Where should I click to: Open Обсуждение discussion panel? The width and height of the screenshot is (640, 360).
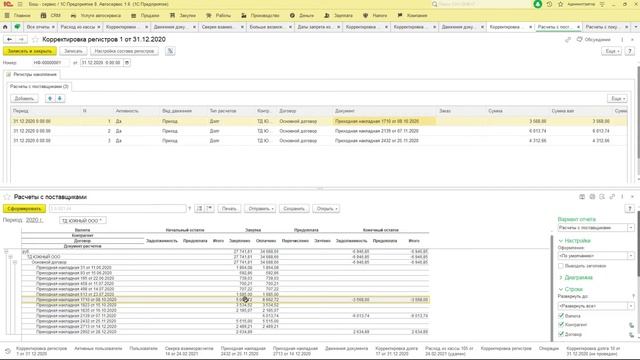point(594,40)
